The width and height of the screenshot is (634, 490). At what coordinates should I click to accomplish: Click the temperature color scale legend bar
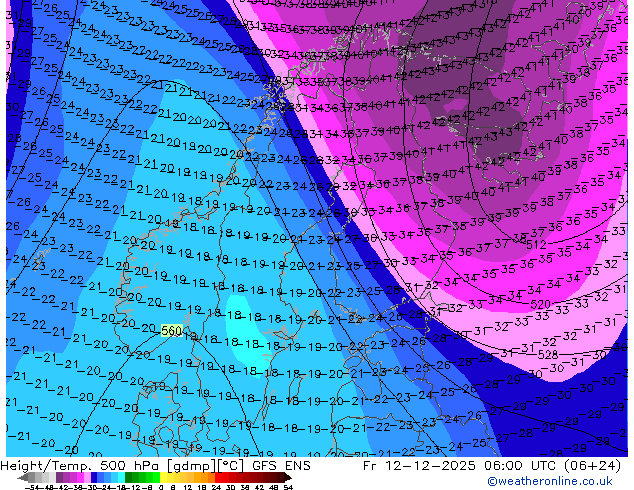pos(155,478)
